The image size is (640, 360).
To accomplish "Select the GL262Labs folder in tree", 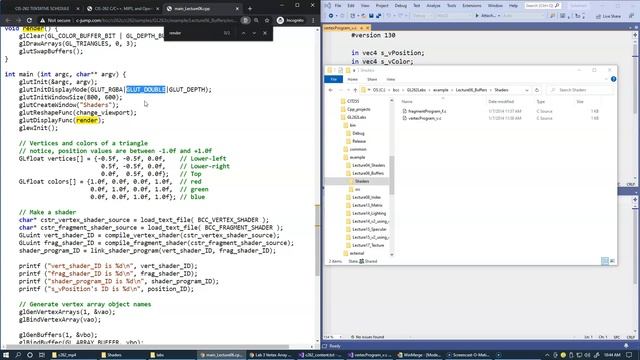I will click(x=356, y=117).
